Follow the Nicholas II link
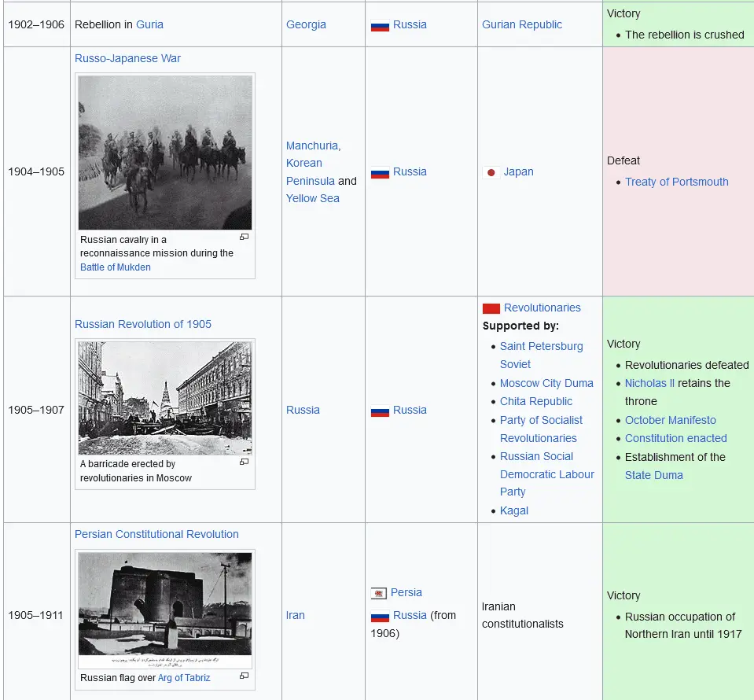754x700 pixels. tap(649, 383)
